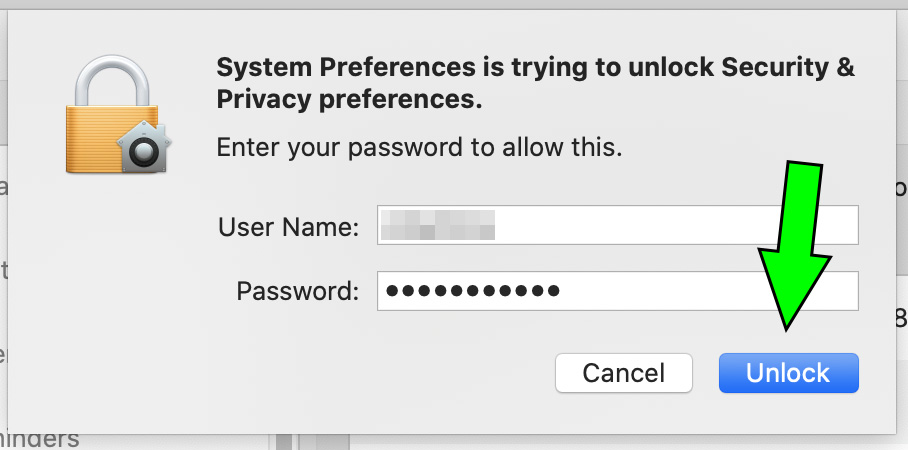The height and width of the screenshot is (450, 908).
Task: Click the Security & Privacy house-safe badge
Action: pyautogui.click(x=144, y=147)
